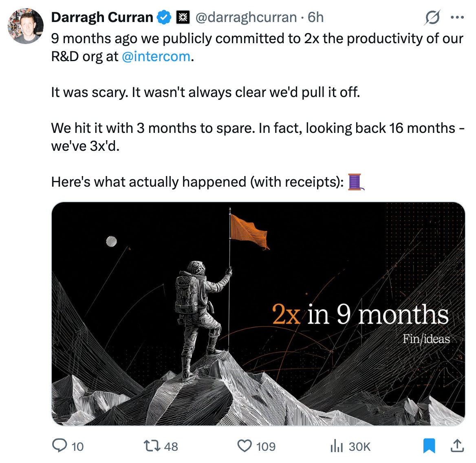This screenshot has width=476, height=463.
Task: Expand the reposts count of 48
Action: (x=170, y=446)
